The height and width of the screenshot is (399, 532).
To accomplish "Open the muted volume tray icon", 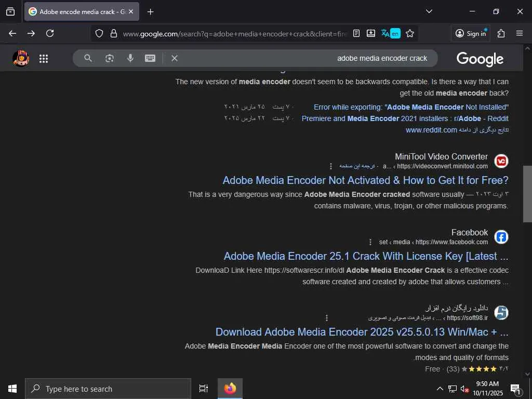I will 464,389.
